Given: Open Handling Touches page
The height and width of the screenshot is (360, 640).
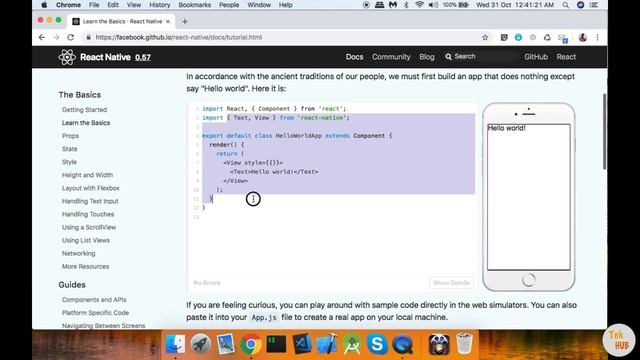Looking at the screenshot, I should coord(88,214).
